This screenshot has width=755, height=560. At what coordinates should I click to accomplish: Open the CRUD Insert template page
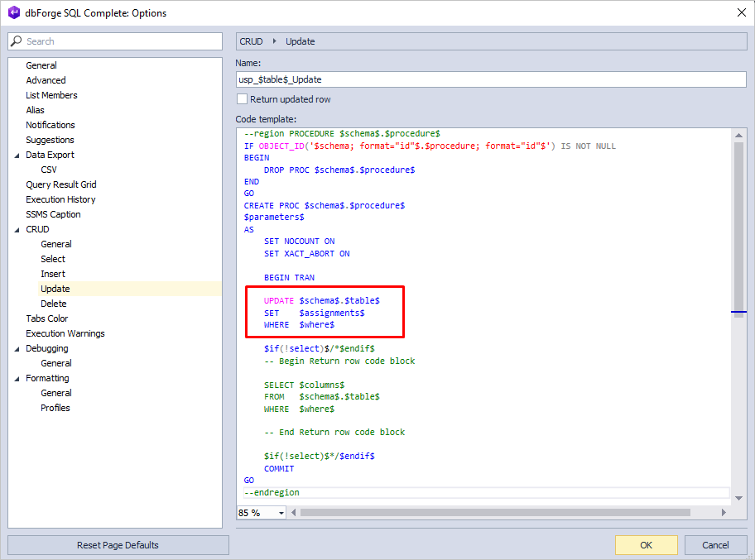tap(53, 275)
